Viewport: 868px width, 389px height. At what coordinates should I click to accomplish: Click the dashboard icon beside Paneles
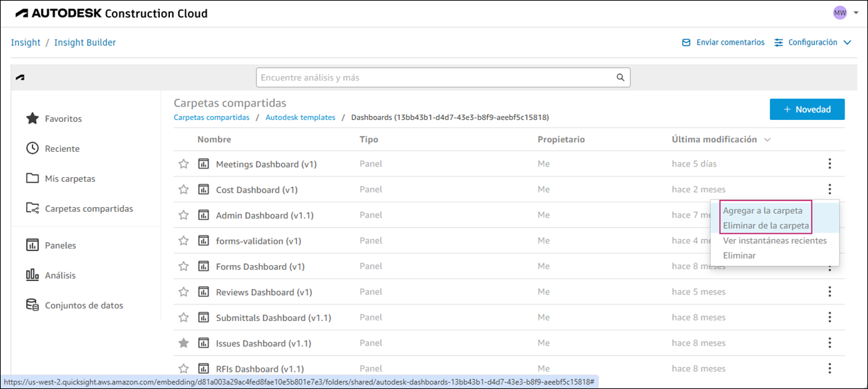[32, 245]
